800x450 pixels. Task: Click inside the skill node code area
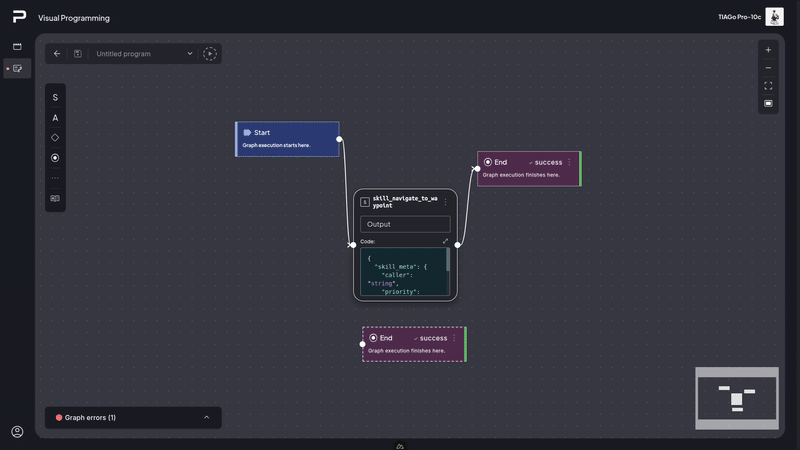403,271
